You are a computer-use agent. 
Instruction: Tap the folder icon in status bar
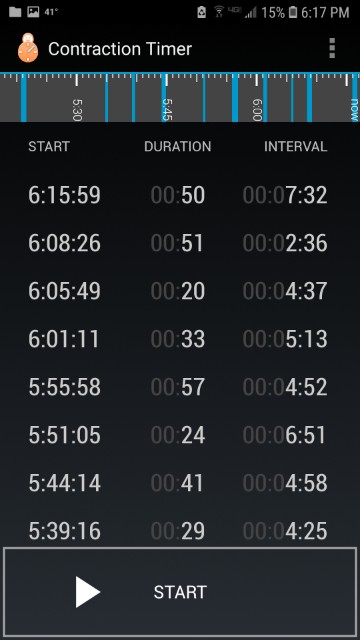(x=15, y=12)
